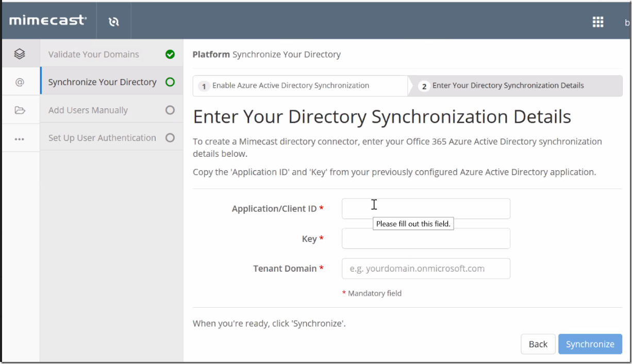
Task: Click "When you're ready, click 'Synchronize'" text
Action: [x=269, y=324]
